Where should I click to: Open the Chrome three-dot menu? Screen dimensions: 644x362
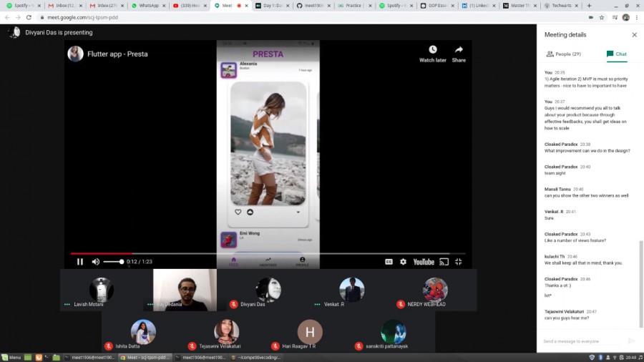click(637, 17)
